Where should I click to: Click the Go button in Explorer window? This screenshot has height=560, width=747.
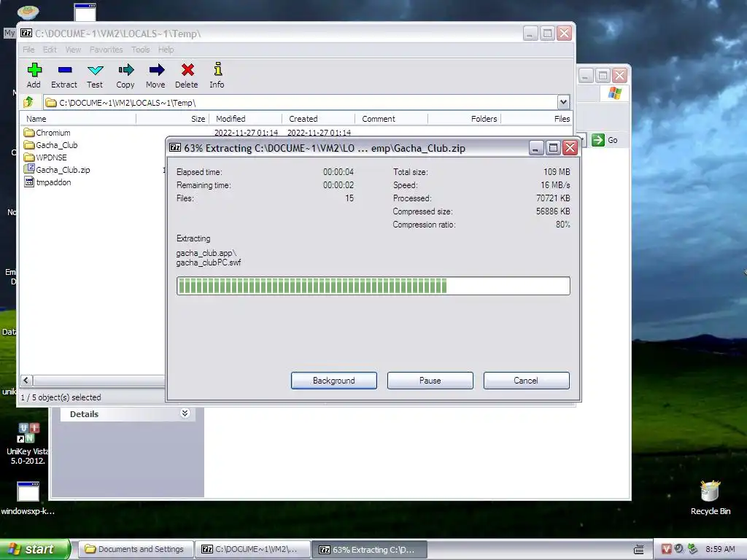click(605, 140)
